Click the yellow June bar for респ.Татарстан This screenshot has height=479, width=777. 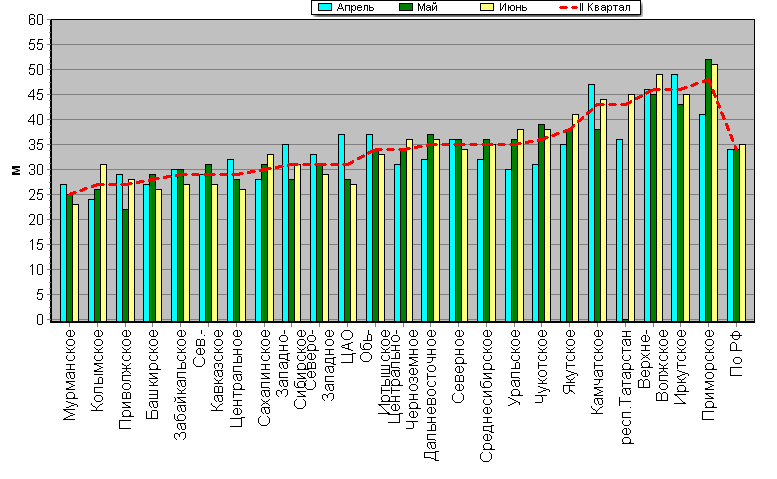(631, 208)
